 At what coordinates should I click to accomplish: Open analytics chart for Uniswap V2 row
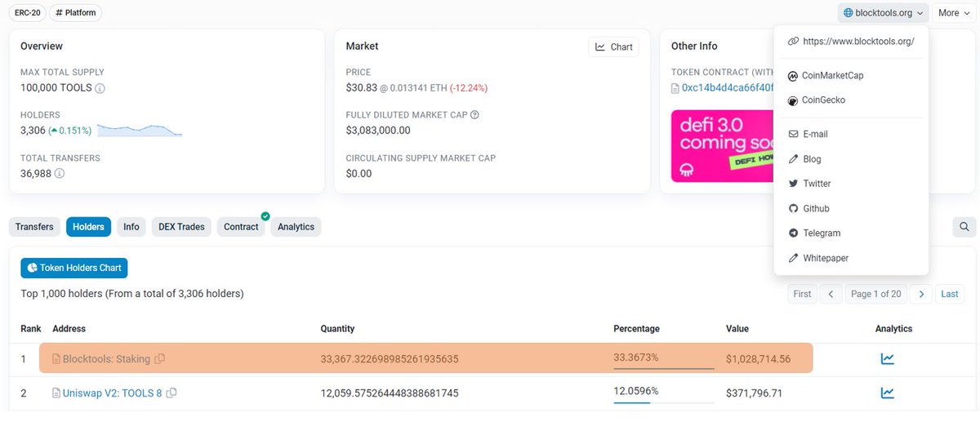click(x=887, y=393)
